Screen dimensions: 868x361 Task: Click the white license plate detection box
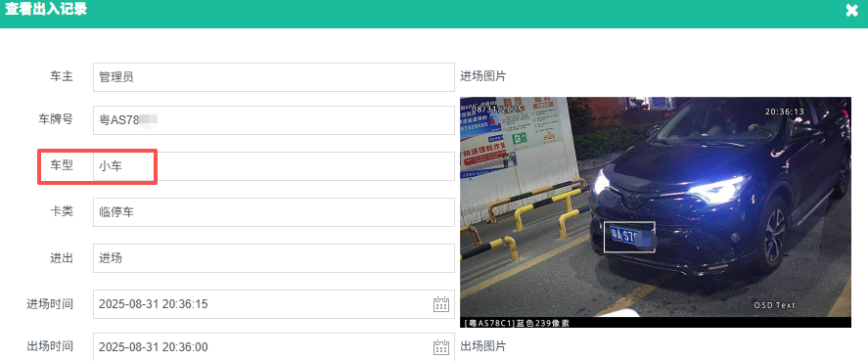click(629, 237)
